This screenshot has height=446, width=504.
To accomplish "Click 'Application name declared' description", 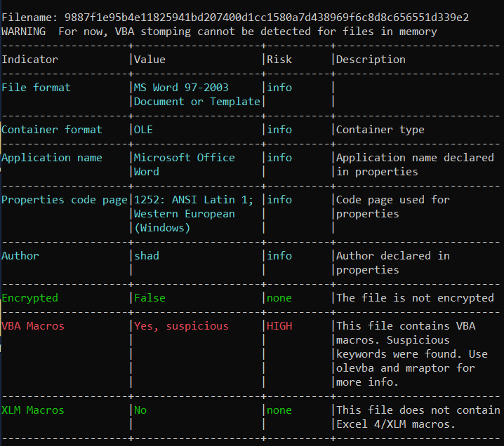I will pyautogui.click(x=415, y=158).
